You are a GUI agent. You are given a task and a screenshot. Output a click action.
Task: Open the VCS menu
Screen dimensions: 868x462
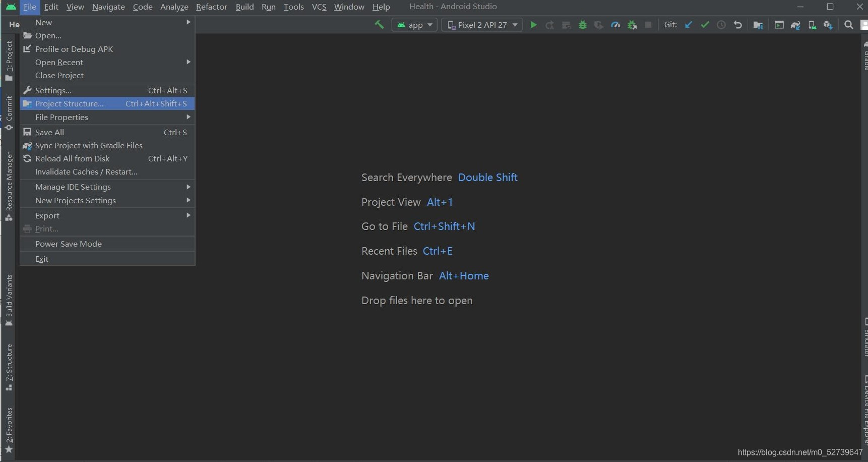pyautogui.click(x=319, y=7)
